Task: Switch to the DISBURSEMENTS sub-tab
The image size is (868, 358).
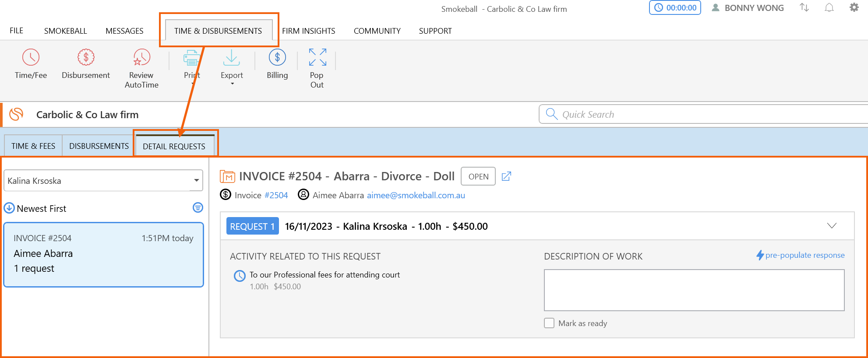Action: (x=99, y=146)
